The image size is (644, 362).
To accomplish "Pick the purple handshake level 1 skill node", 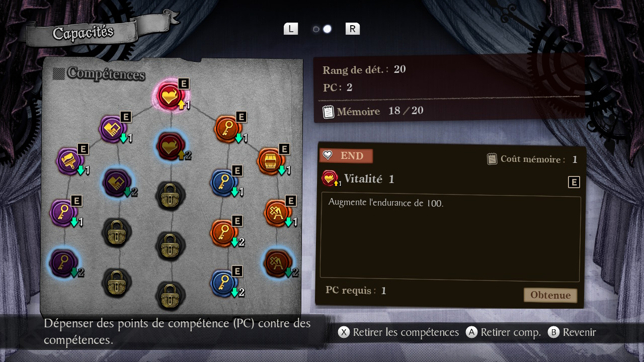I will point(113,129).
